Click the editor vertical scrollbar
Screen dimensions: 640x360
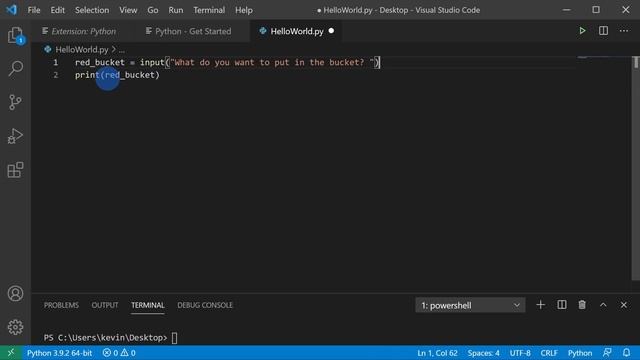coord(636,168)
